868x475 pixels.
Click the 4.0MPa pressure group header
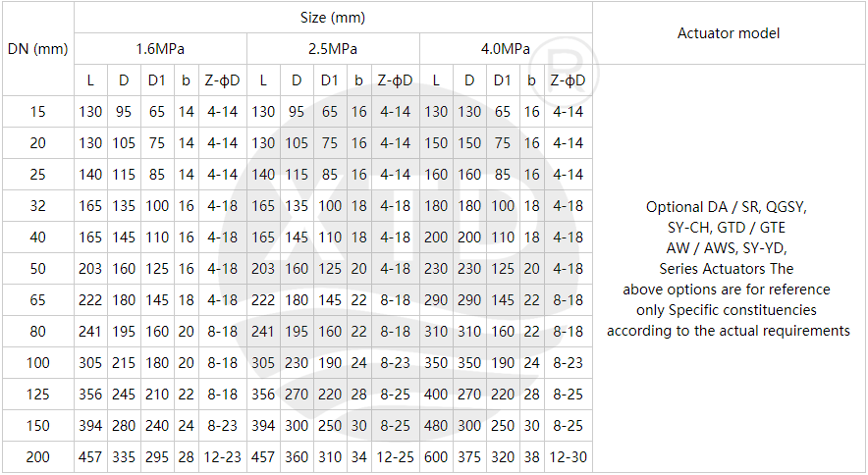(506, 49)
